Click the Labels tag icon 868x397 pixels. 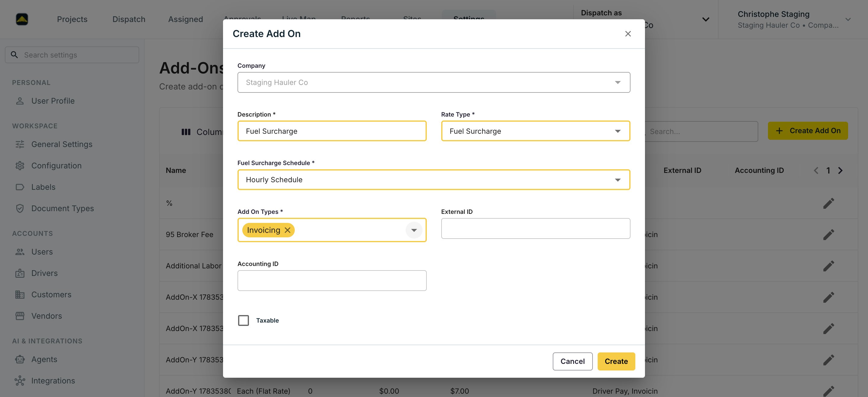click(20, 187)
